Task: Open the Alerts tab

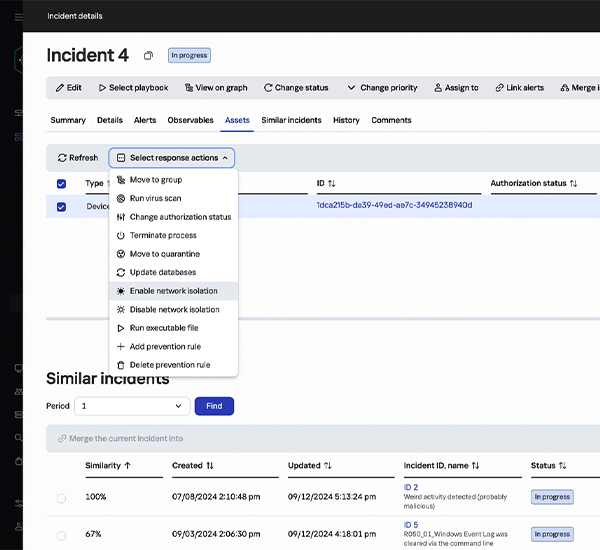Action: click(x=145, y=120)
